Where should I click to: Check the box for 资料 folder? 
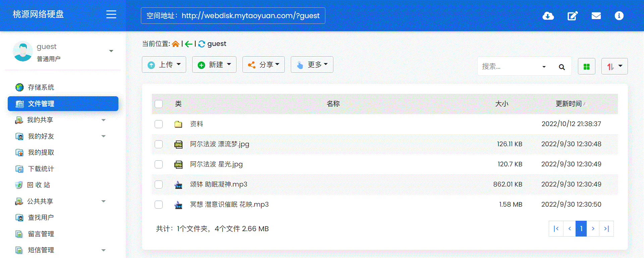point(159,124)
